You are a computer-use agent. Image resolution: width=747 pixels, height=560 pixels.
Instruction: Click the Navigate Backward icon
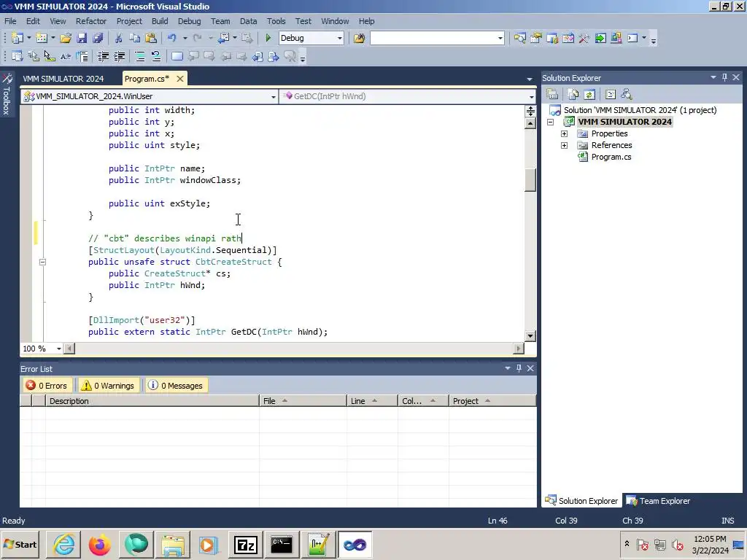point(223,38)
